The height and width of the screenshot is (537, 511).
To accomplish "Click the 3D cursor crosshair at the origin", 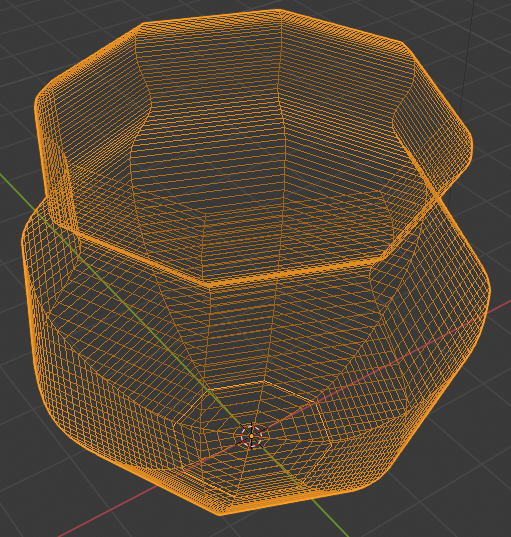I will pos(252,436).
